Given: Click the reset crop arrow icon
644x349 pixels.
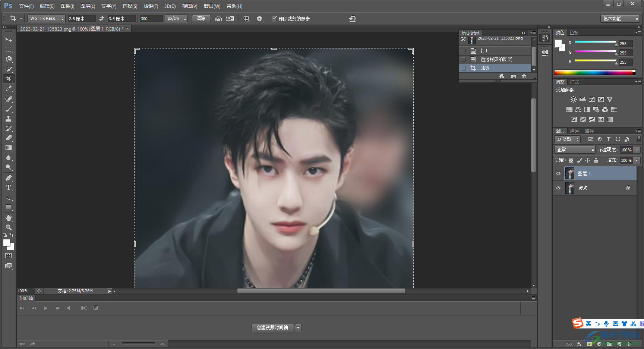Looking at the screenshot, I should point(353,19).
